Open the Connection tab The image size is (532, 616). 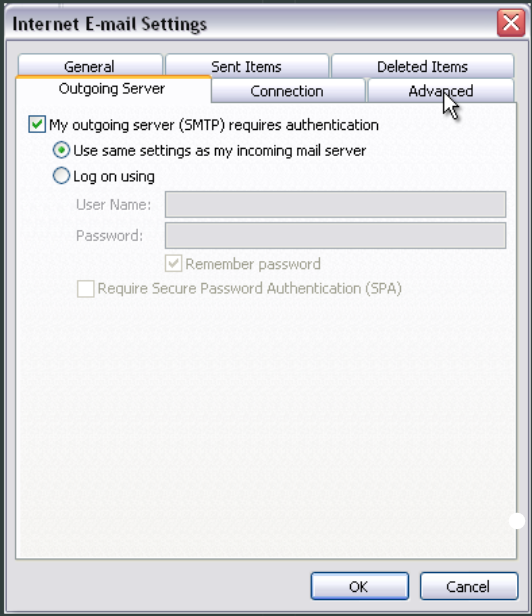[x=287, y=91]
